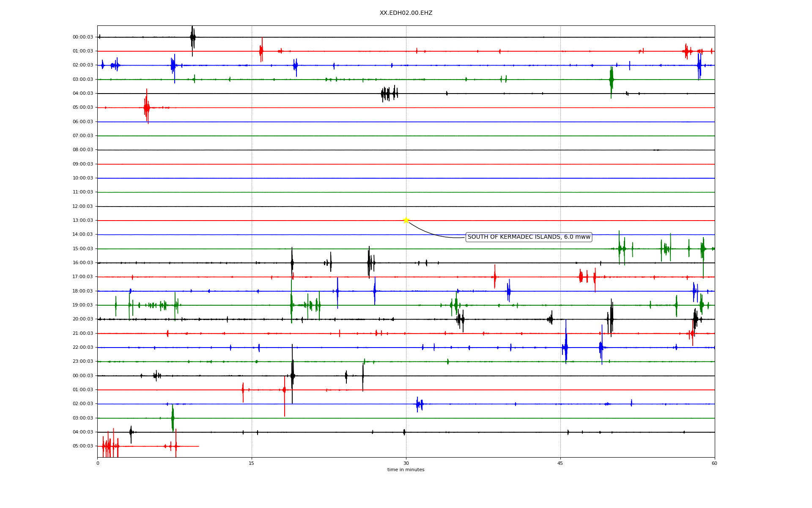Click the 15 minute x-axis tick label
Screen dimensions: 812x508
pyautogui.click(x=252, y=463)
